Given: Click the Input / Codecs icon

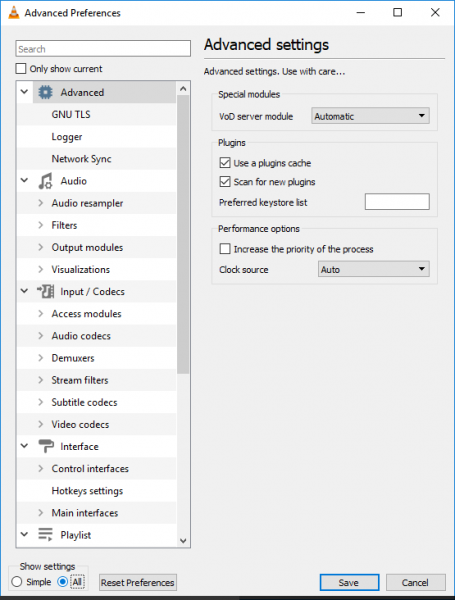Looking at the screenshot, I should [x=45, y=291].
